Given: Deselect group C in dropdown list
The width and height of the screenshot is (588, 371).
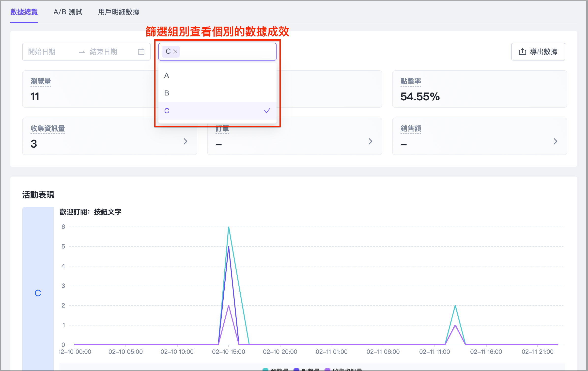Looking at the screenshot, I should point(167,111).
